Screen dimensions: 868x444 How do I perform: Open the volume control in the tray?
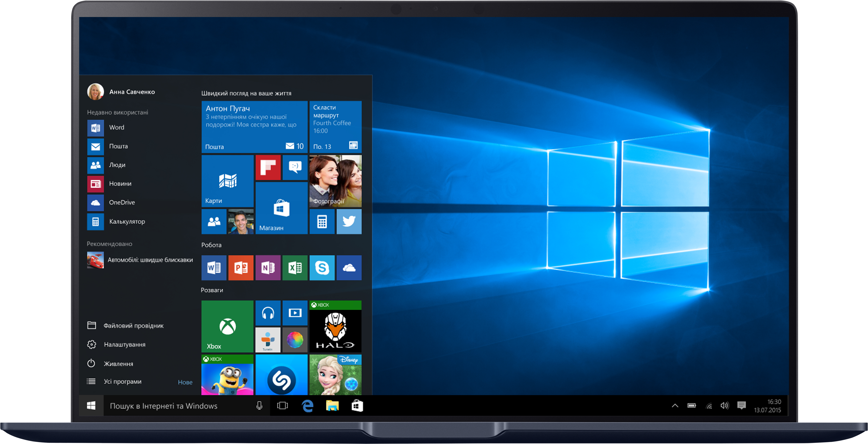(724, 406)
